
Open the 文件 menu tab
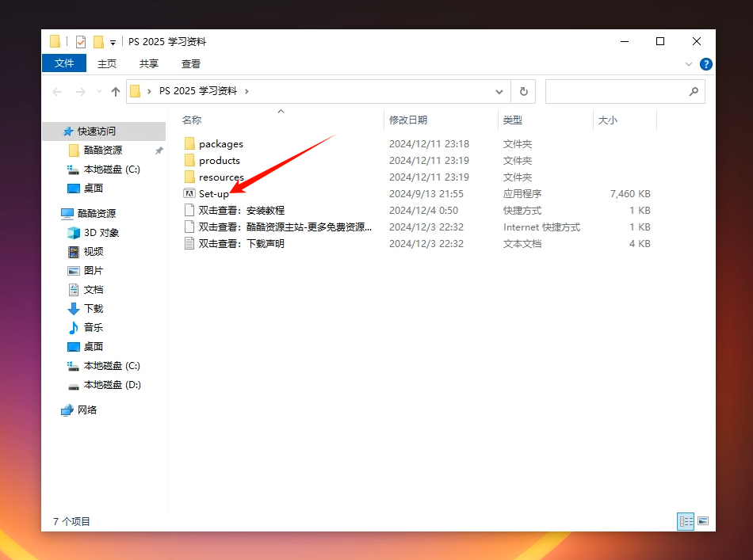point(64,63)
